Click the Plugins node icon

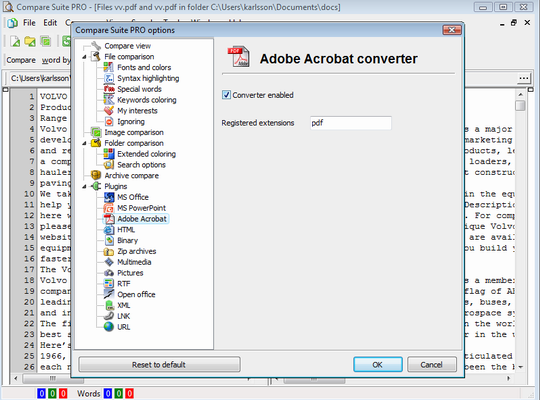click(96, 186)
